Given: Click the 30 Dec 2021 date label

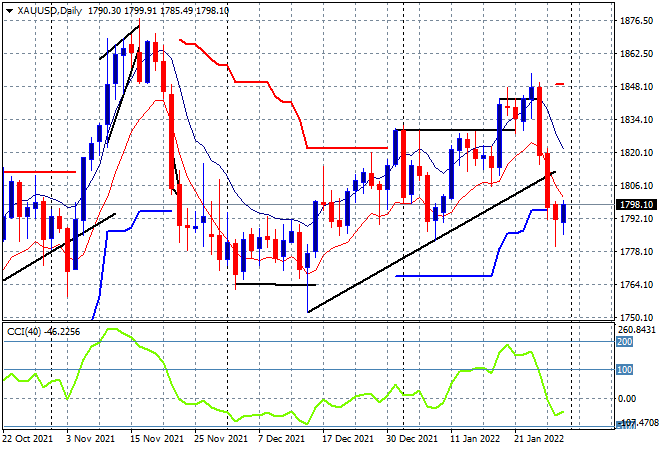Looking at the screenshot, I should point(412,438).
